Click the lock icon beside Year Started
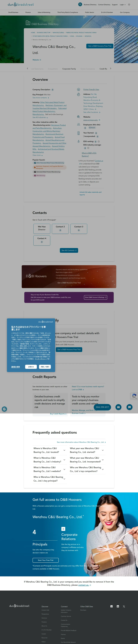The width and height of the screenshot is (138, 644). click(x=96, y=133)
